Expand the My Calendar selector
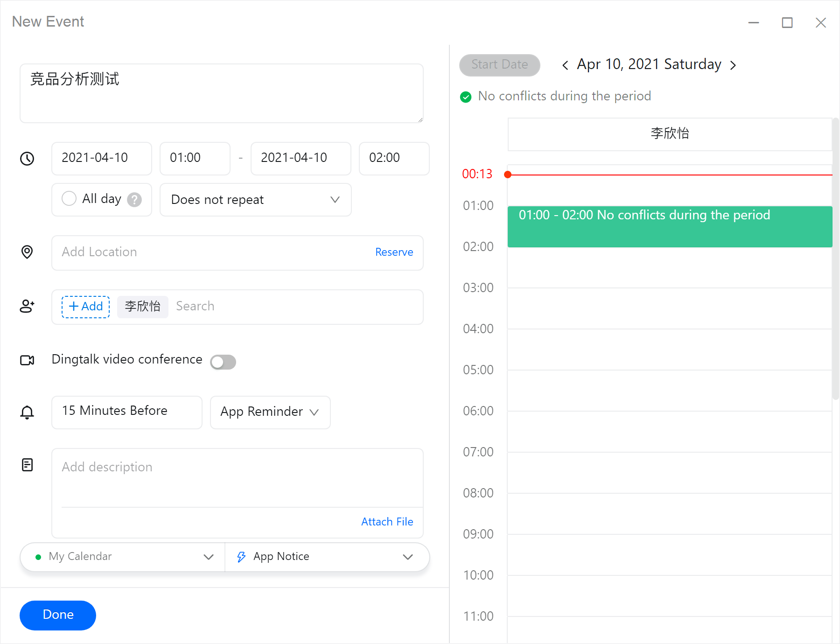 208,556
